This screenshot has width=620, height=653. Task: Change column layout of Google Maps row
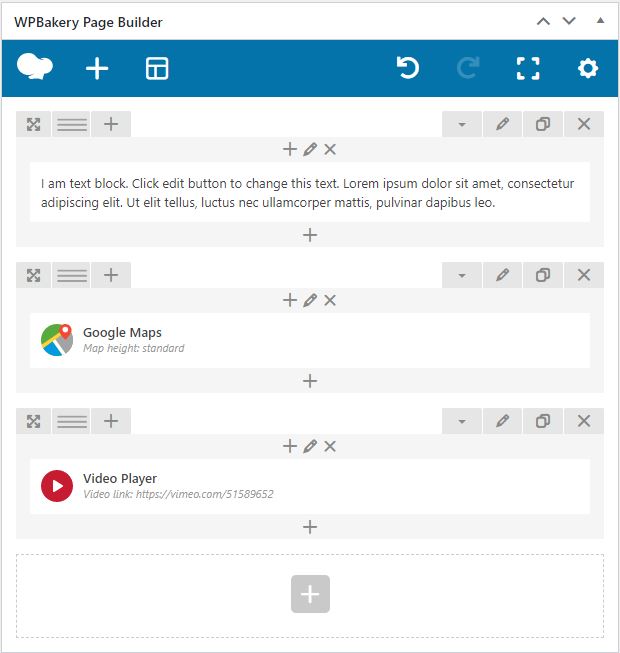72,275
